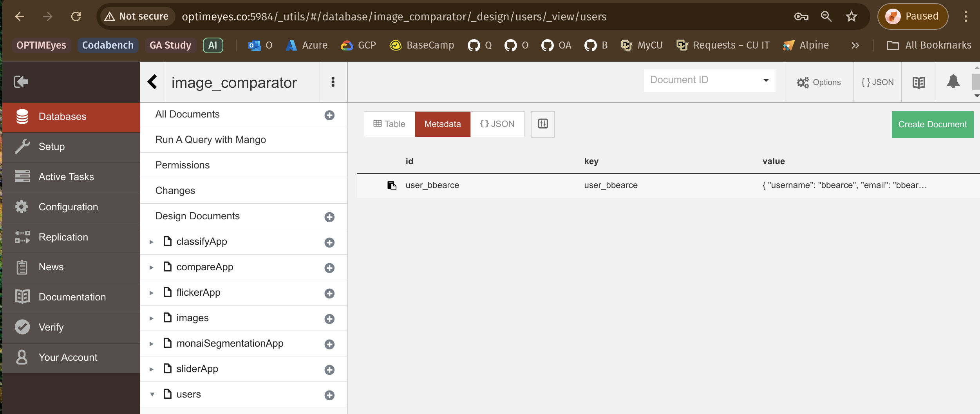Viewport: 980px width, 414px height.
Task: Click the plus icon next to sliderApp
Action: [329, 370]
